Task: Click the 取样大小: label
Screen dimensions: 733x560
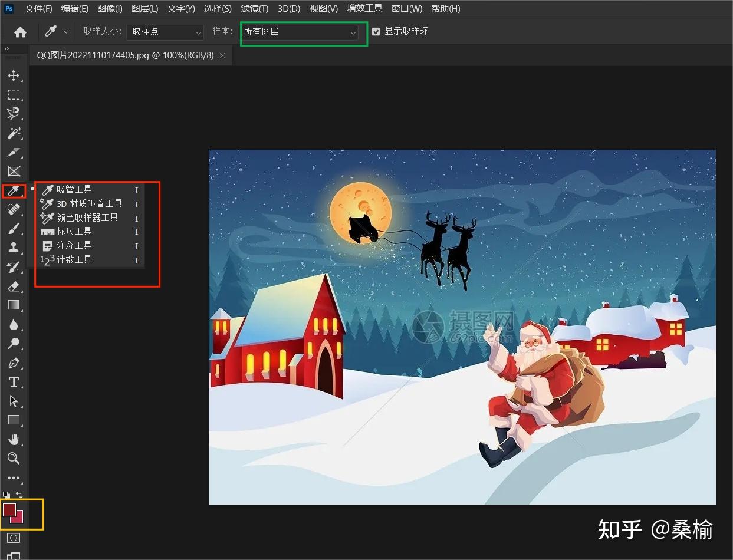Action: [x=103, y=31]
